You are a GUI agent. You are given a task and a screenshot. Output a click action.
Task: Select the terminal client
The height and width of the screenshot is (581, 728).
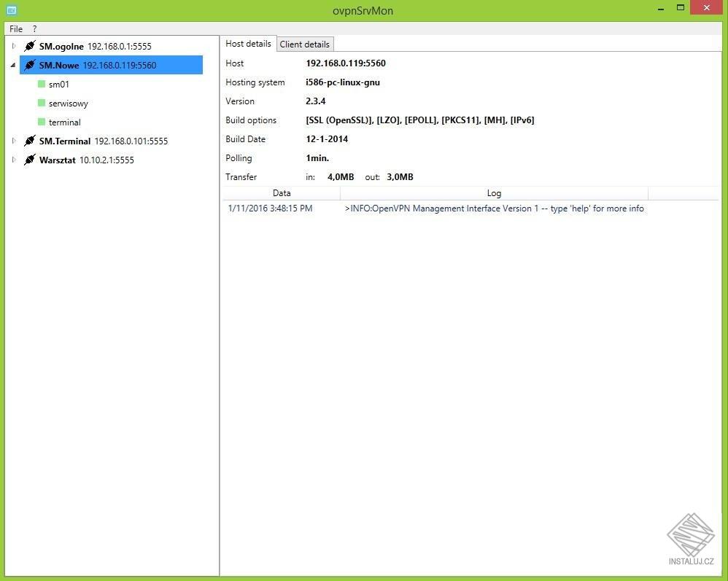click(64, 122)
